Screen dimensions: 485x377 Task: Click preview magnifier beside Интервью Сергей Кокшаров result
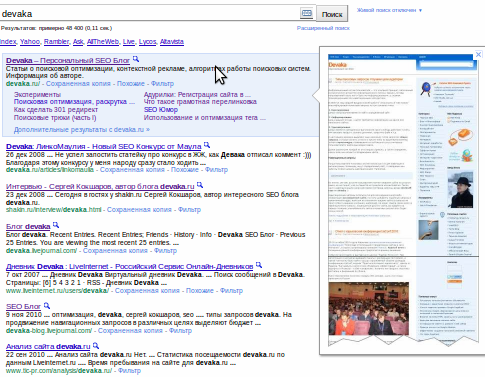click(199, 185)
